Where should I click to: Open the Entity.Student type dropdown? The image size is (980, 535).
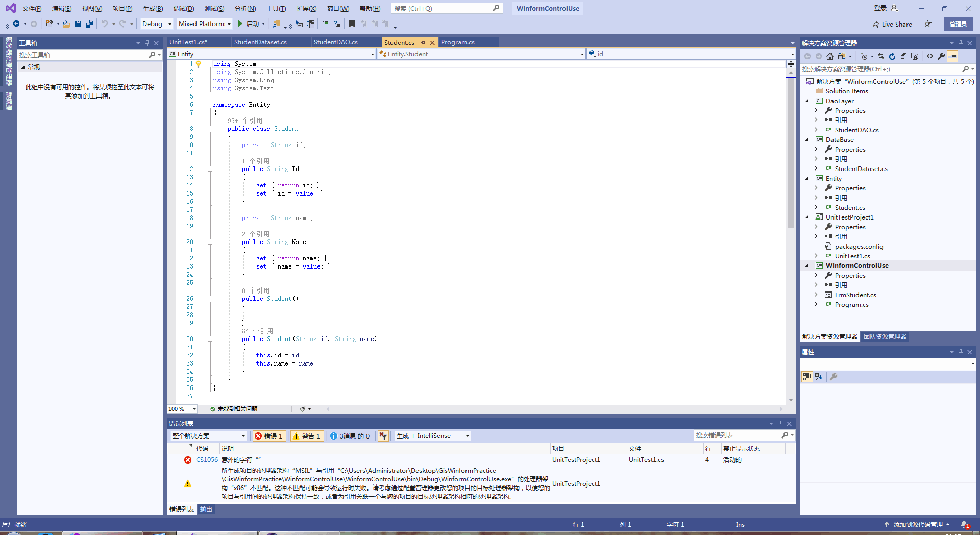click(481, 54)
